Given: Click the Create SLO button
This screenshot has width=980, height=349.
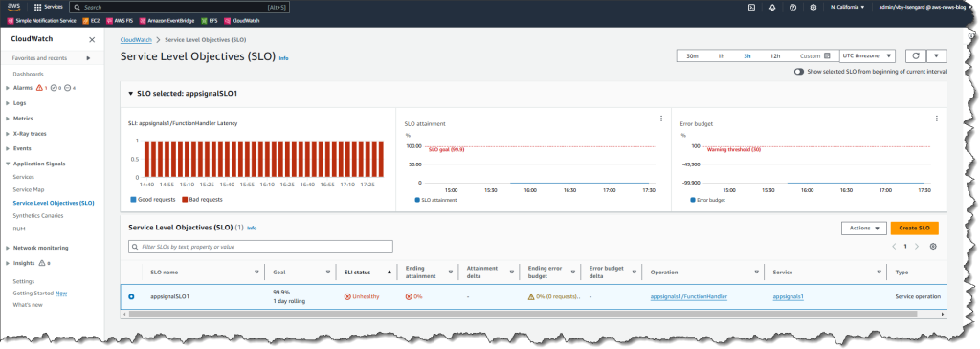Looking at the screenshot, I should tap(914, 228).
